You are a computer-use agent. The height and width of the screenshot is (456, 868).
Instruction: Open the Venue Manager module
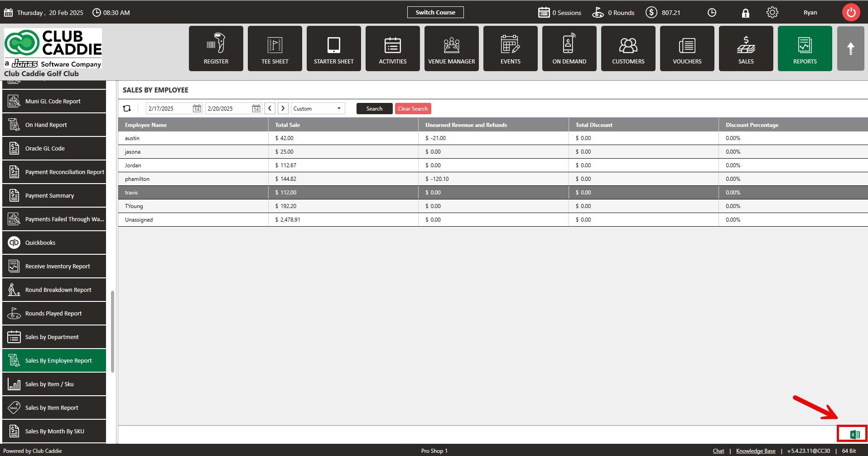(452, 49)
